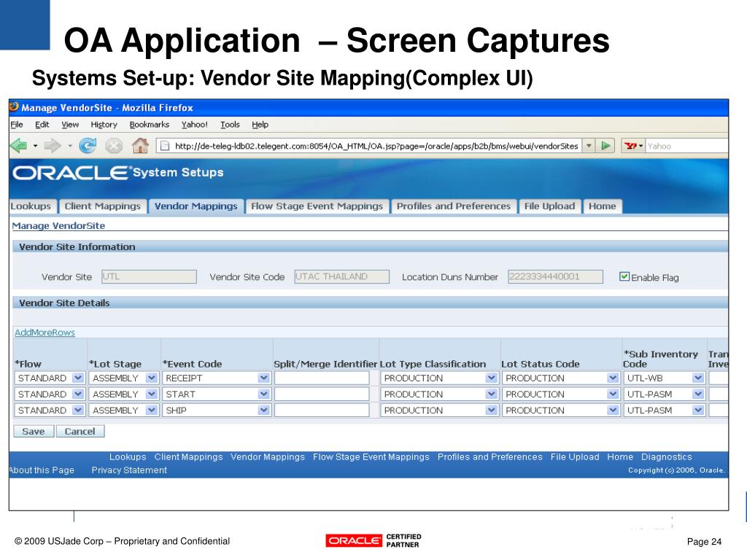
Task: Open Lot Type Classification dropdown in RECEIPT row
Action: tap(491, 378)
